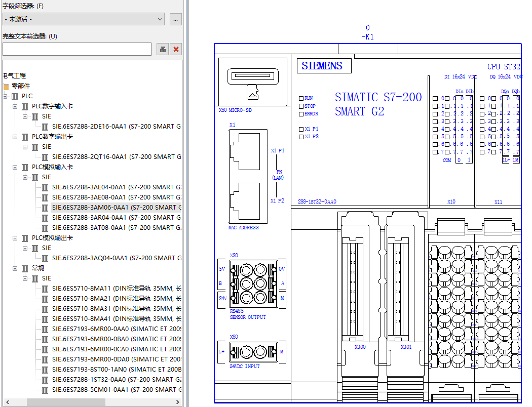
Task: Click the icon of part 6ES7288-3AT08-0AA1
Action: (45, 228)
